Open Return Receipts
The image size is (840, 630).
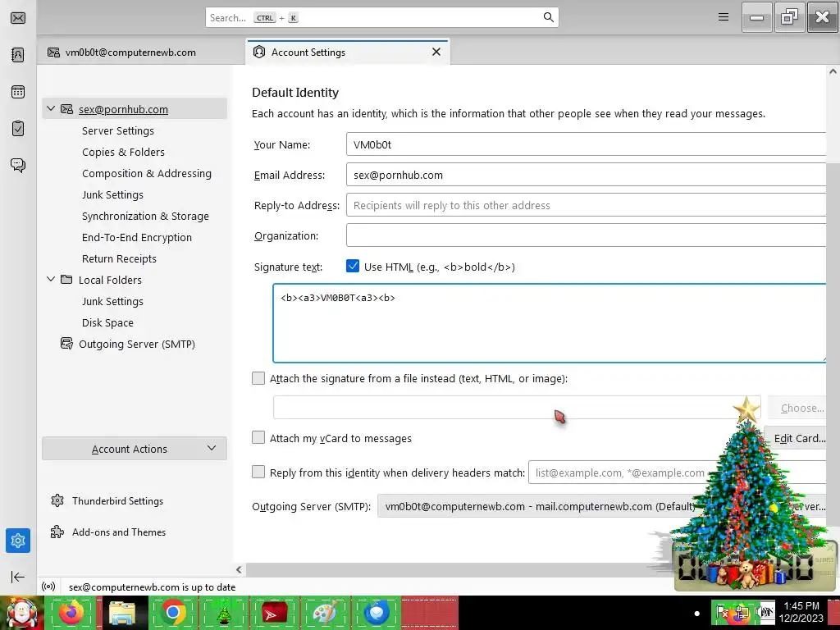119,258
